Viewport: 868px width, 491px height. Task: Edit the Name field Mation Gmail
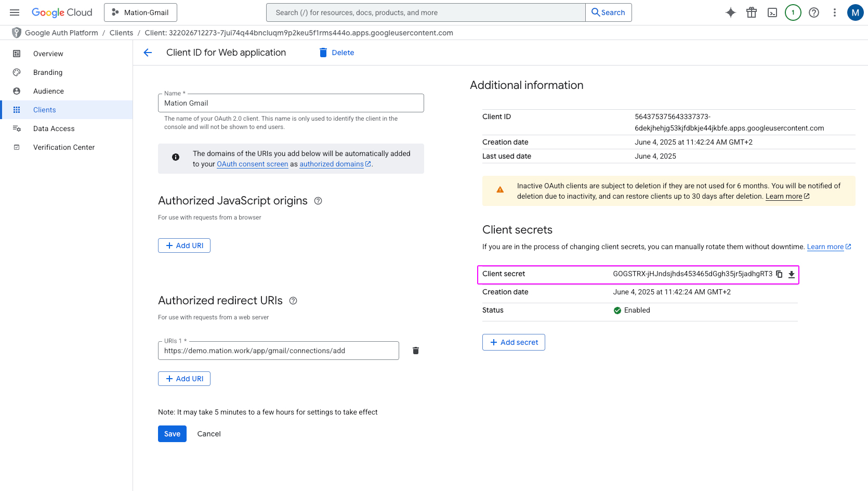point(291,103)
